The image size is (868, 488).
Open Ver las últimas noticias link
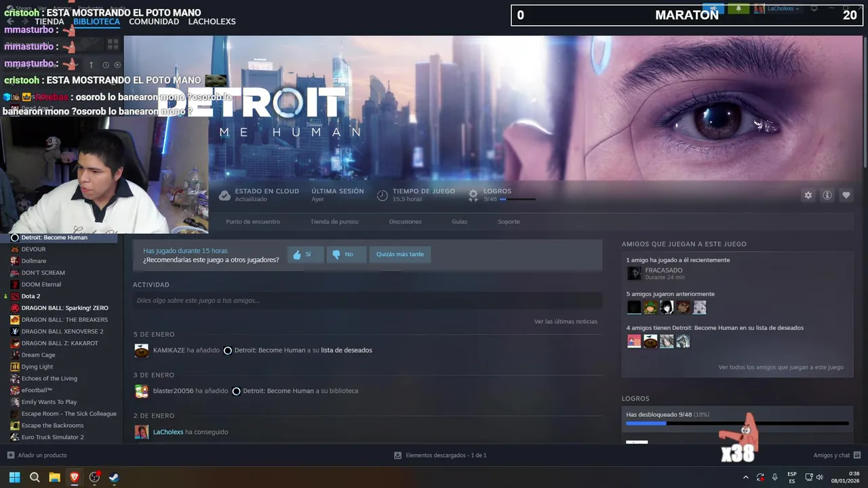coord(566,321)
